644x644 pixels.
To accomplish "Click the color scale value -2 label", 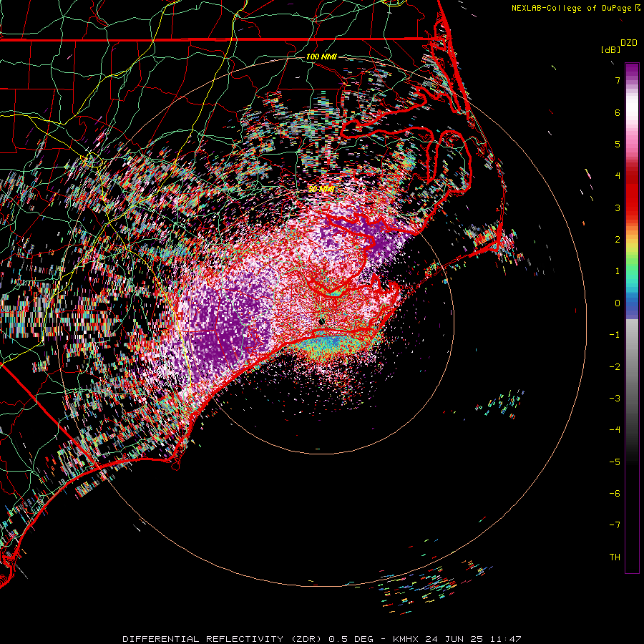I will (x=615, y=367).
